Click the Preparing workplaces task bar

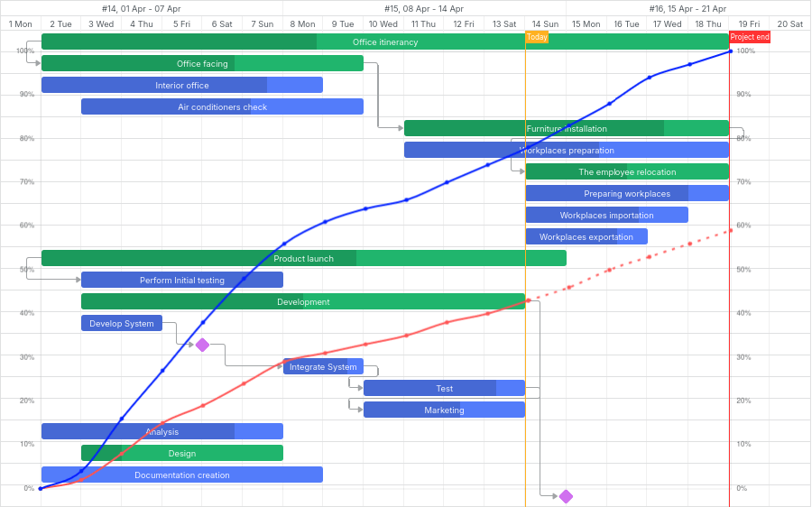[626, 193]
